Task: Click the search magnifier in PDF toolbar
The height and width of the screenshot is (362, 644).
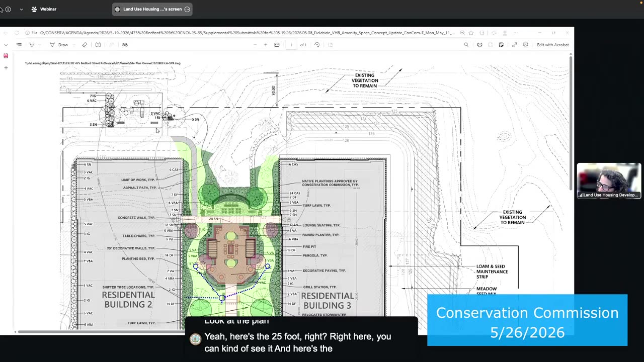Action: point(466,45)
